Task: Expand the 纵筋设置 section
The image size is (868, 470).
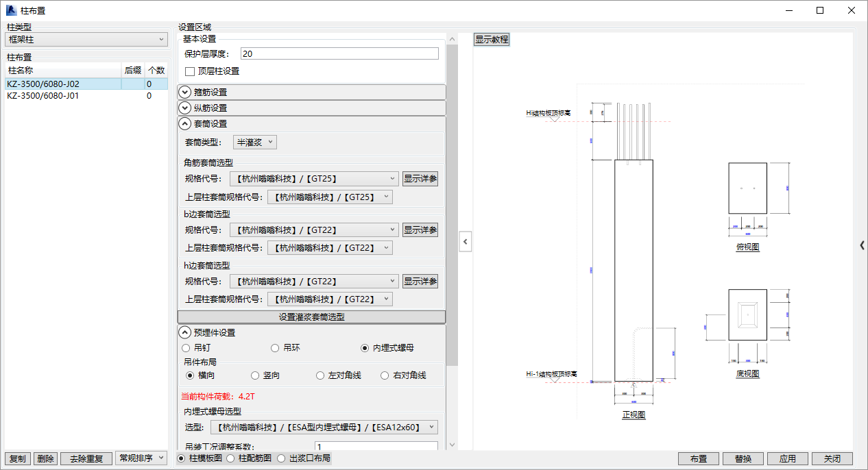Action: [x=184, y=108]
